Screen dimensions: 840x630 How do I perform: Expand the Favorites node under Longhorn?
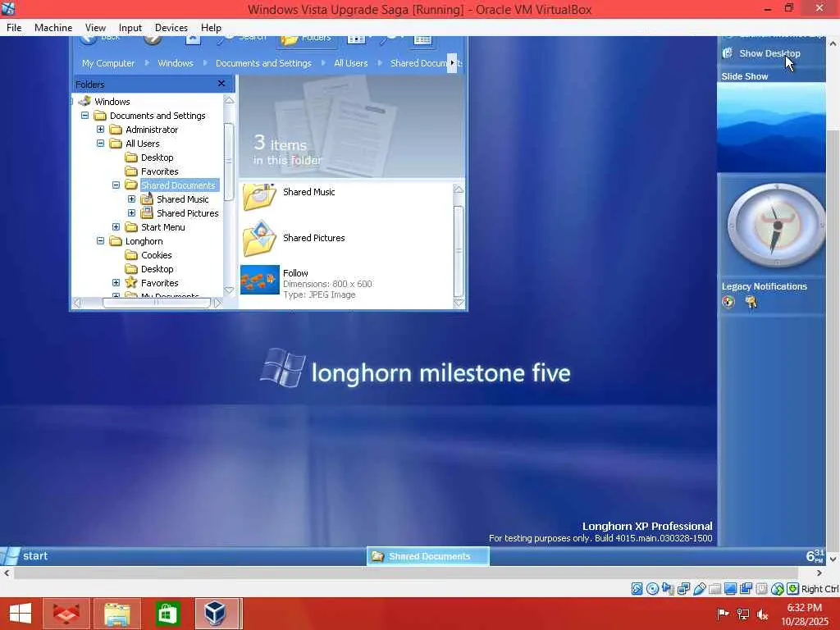coord(116,282)
